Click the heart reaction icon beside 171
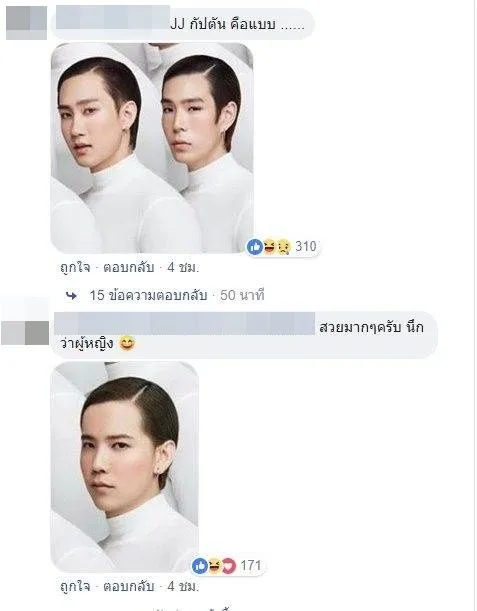The width and height of the screenshot is (477, 611). point(229,565)
